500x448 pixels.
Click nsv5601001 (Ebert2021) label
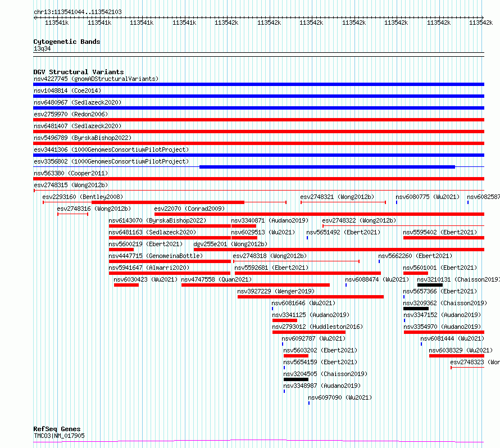[440, 268]
